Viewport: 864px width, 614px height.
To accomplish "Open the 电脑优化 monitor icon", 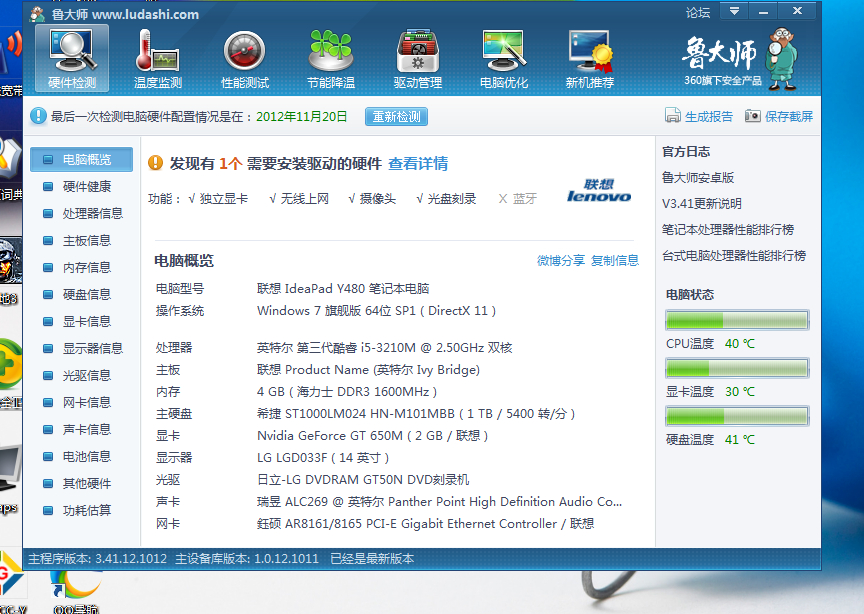I will tap(504, 58).
